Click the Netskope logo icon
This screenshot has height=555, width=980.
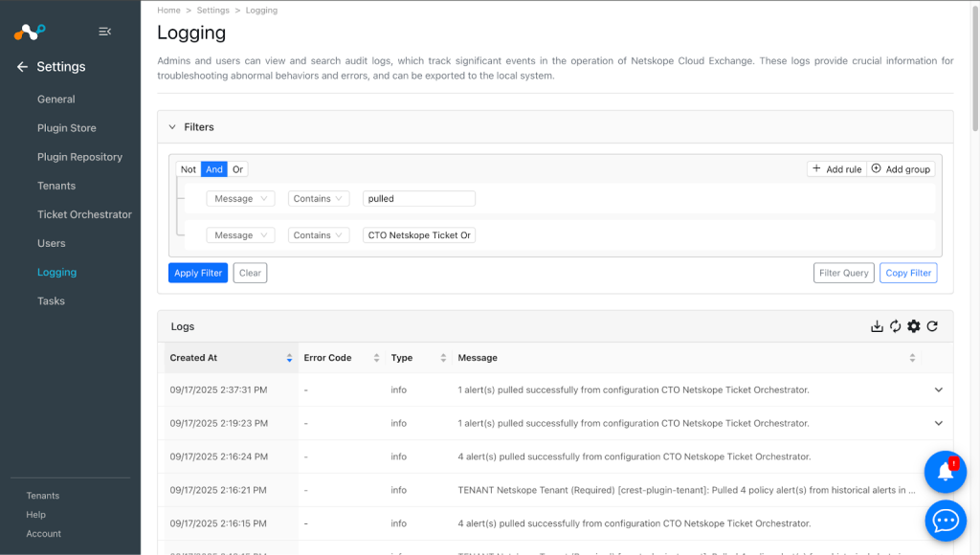click(30, 32)
